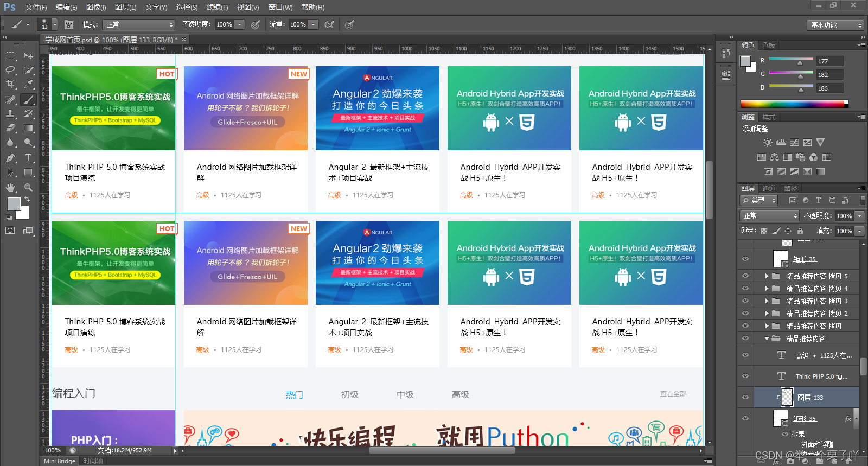868x466 pixels.
Task: Open the brush blending mode dropdown
Action: coord(139,24)
